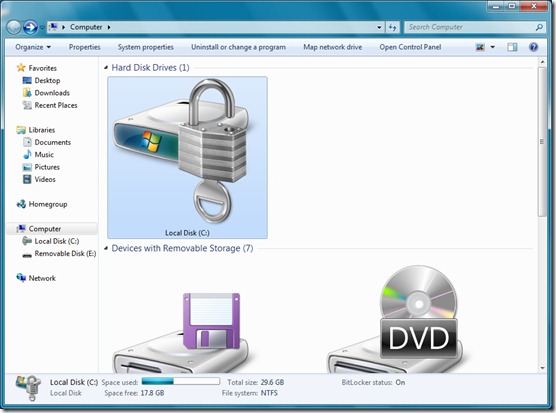Click Computer breadcrumb in address bar
The image size is (556, 413).
[x=86, y=27]
